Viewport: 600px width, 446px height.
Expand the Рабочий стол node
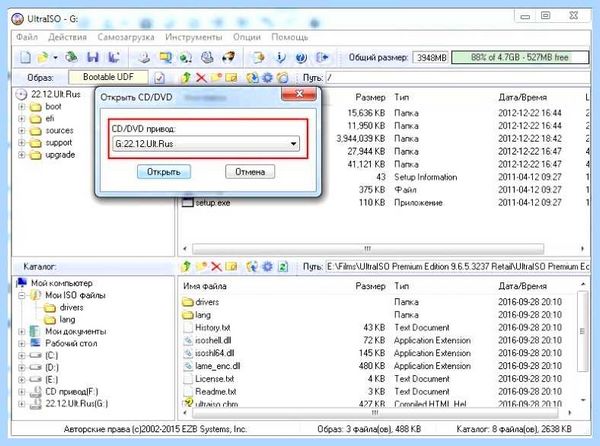22,343
